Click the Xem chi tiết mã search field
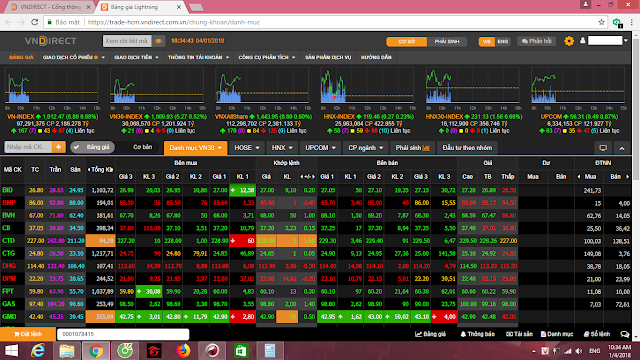The height and width of the screenshot is (360, 640). 127,41
